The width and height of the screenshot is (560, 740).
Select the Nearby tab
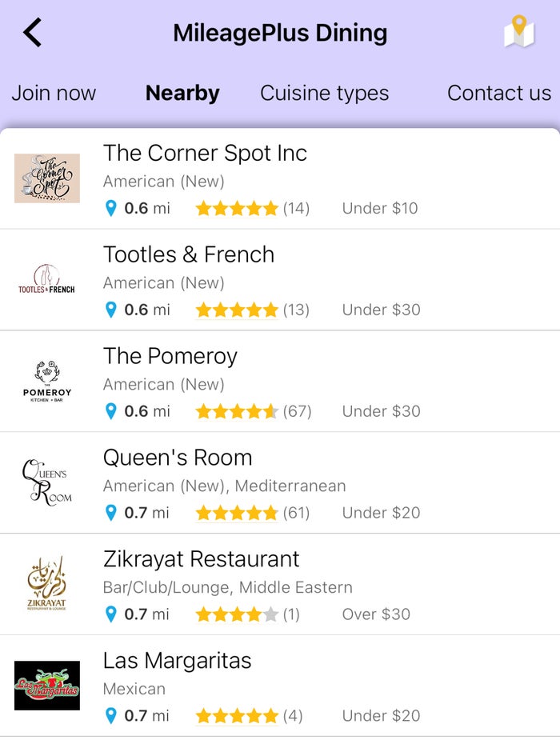click(182, 93)
